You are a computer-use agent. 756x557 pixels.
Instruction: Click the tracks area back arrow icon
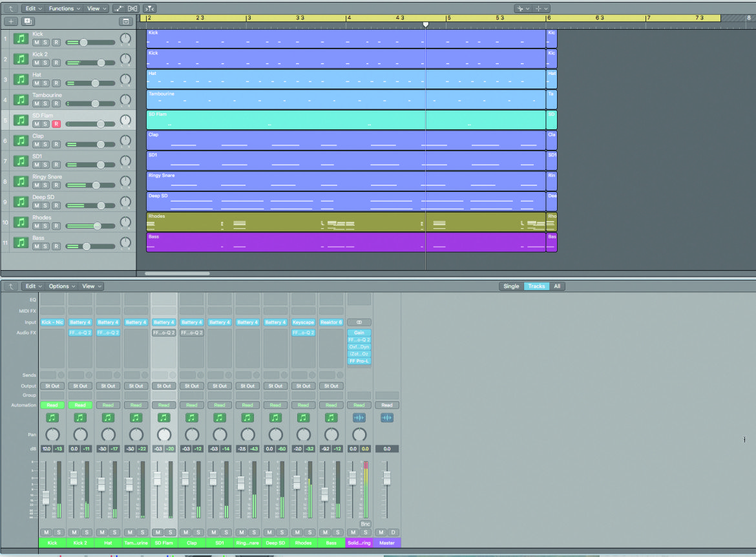point(10,8)
